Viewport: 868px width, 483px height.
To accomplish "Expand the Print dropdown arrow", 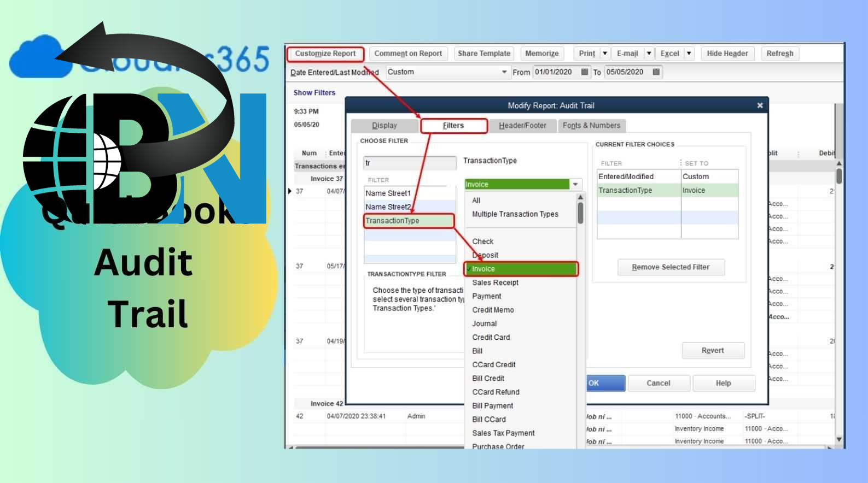I will 604,54.
